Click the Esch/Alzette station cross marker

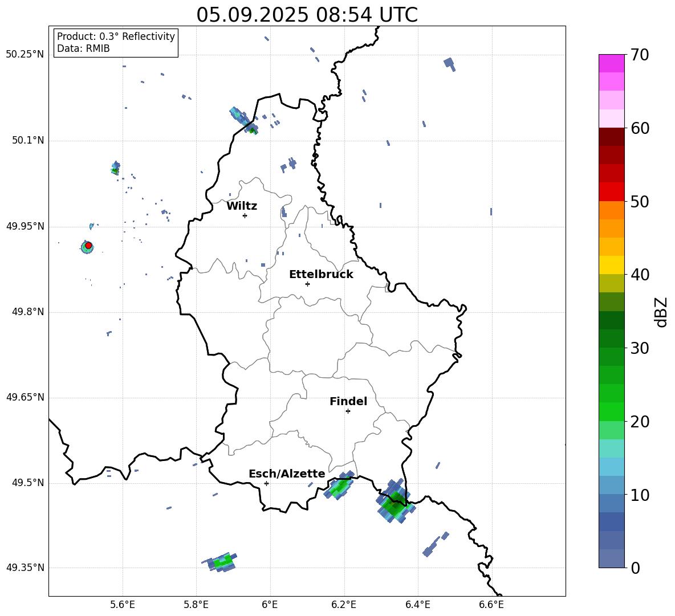(x=266, y=483)
